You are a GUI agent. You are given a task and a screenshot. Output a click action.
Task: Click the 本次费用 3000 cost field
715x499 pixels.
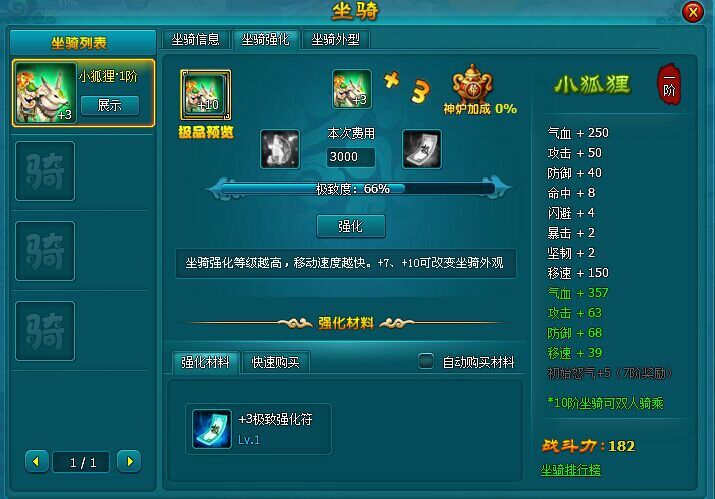click(351, 156)
